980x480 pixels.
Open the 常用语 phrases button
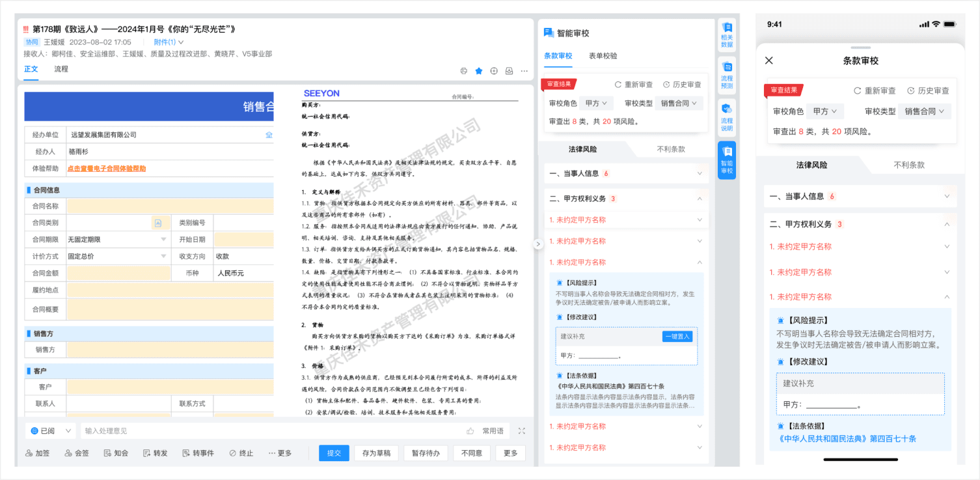[493, 431]
